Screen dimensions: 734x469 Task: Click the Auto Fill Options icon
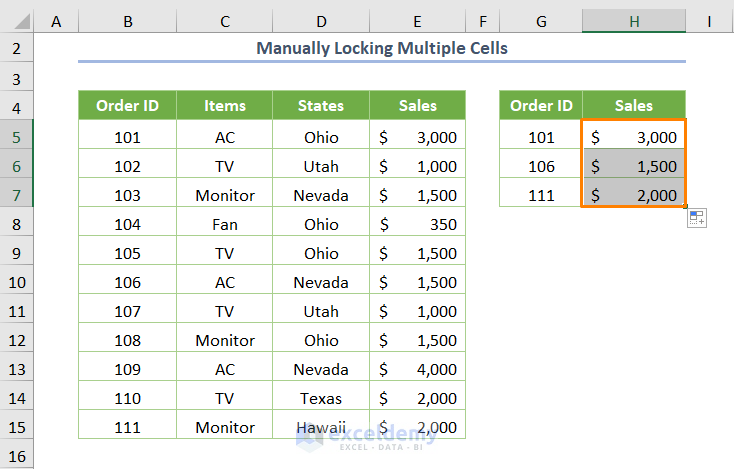(696, 218)
